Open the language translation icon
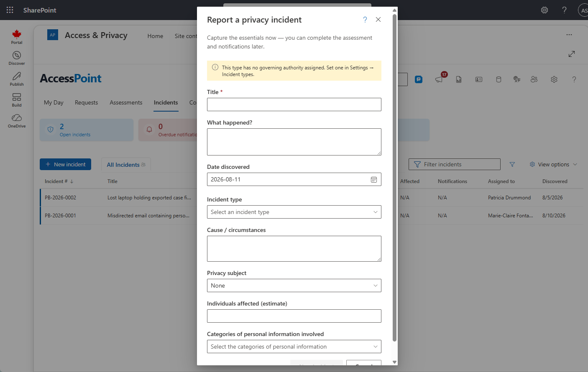 [517, 79]
